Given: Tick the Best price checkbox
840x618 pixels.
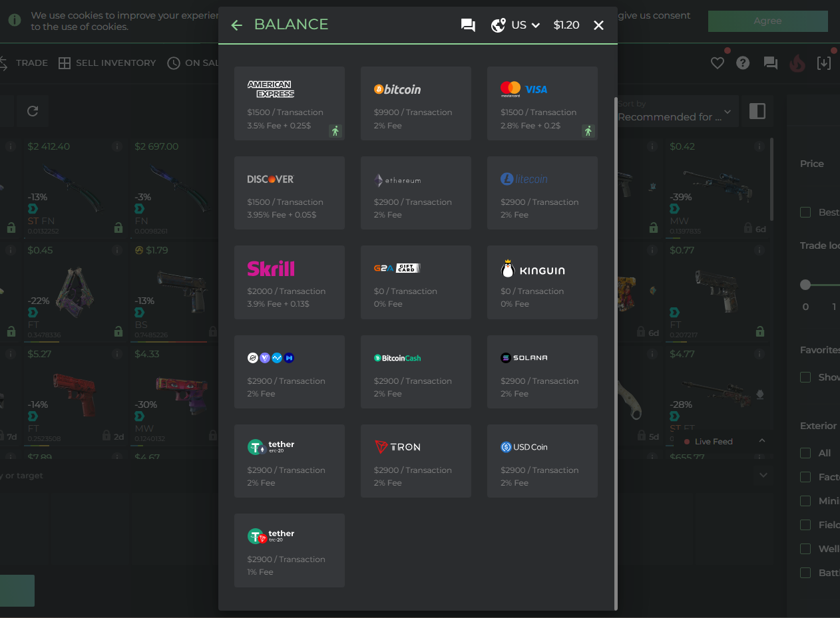Looking at the screenshot, I should pos(805,212).
